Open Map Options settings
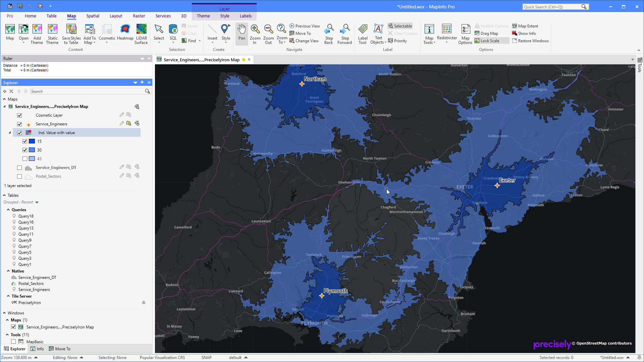Image resolution: width=644 pixels, height=362 pixels. [x=465, y=34]
